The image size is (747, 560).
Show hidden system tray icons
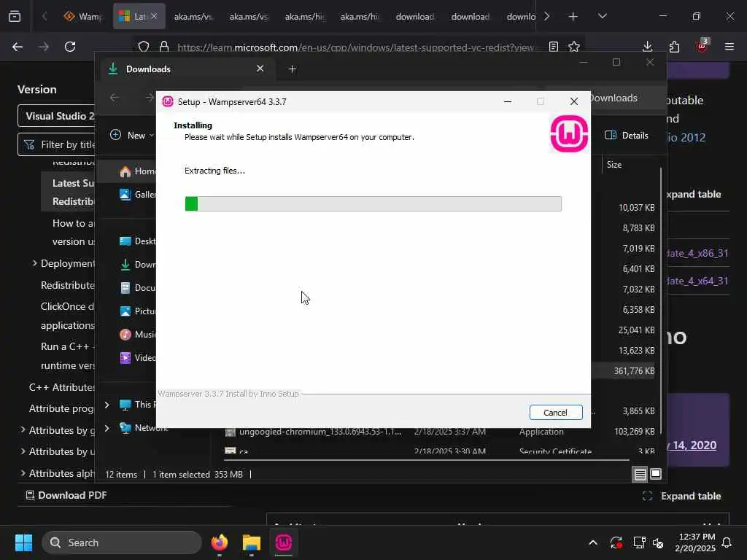592,542
